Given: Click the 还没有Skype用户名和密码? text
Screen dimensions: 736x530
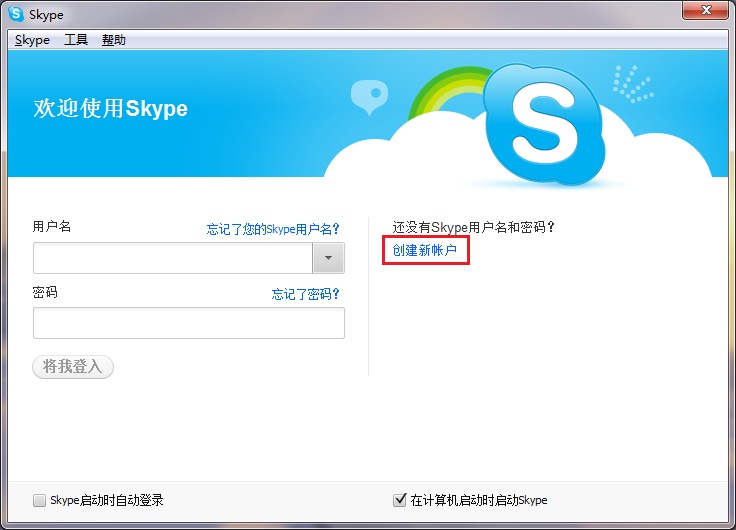Looking at the screenshot, I should pyautogui.click(x=474, y=227).
